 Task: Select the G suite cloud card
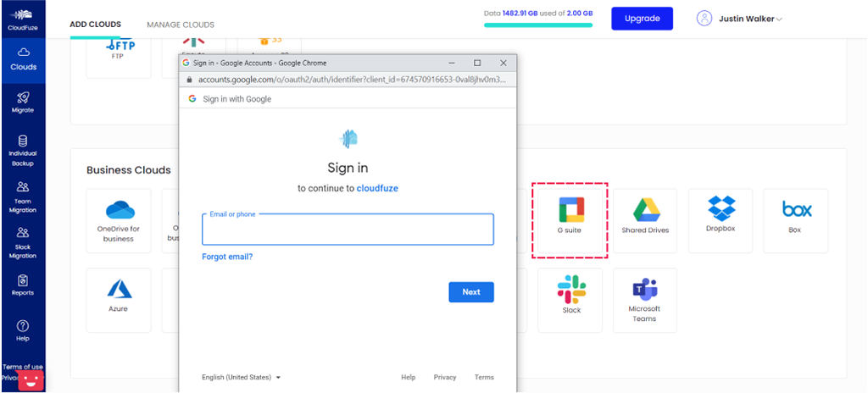570,221
